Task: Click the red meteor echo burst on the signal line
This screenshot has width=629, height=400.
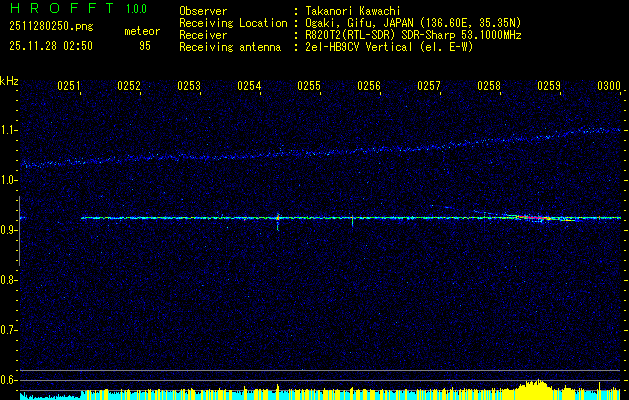Action: (x=532, y=216)
